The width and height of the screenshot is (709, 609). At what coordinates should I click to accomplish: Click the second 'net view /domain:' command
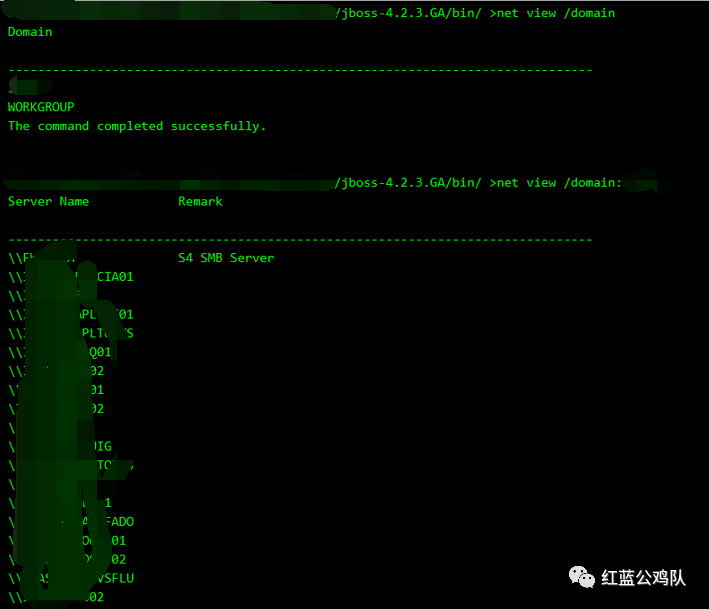coord(559,182)
